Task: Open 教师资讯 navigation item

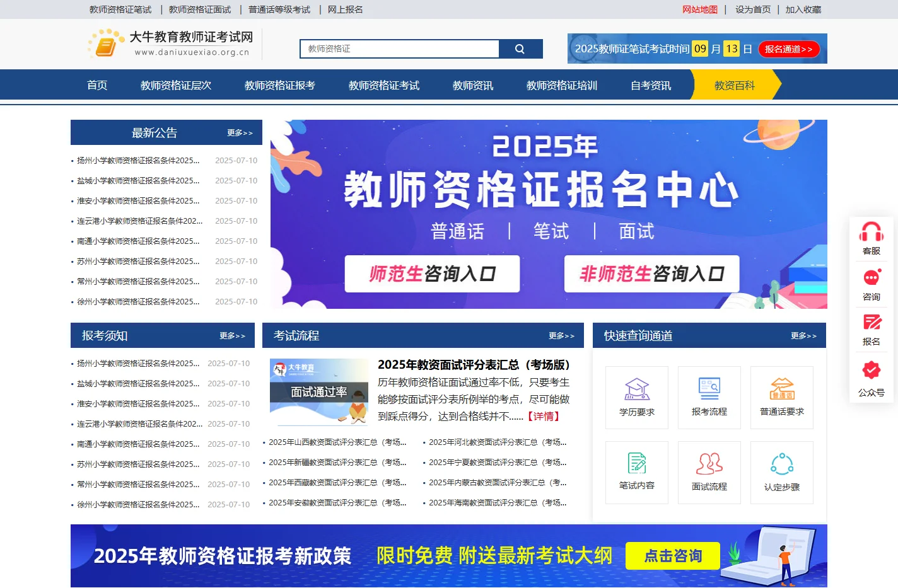Action: (x=473, y=85)
